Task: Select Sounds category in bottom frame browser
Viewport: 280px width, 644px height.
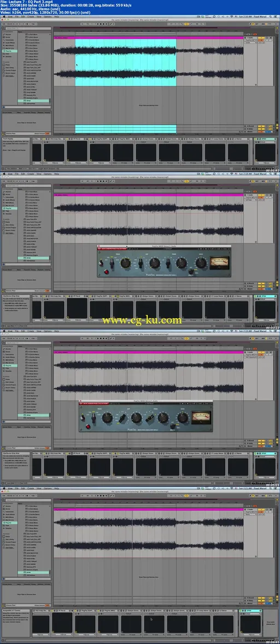Action: coord(9,506)
